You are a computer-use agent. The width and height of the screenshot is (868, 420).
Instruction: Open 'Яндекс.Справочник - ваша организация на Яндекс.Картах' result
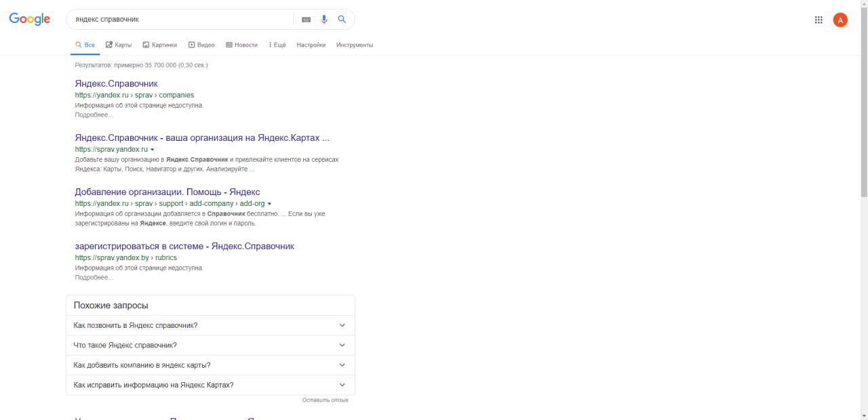tap(202, 138)
